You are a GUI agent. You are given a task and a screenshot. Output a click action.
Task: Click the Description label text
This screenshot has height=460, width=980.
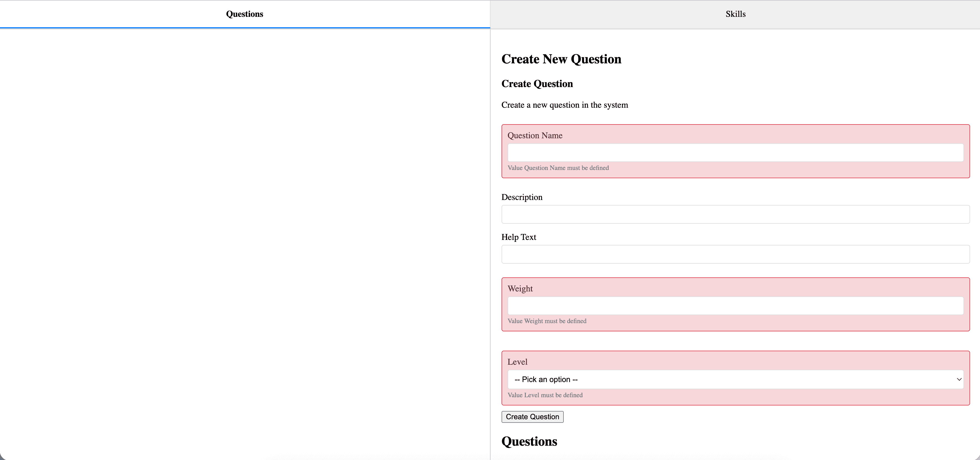(522, 197)
